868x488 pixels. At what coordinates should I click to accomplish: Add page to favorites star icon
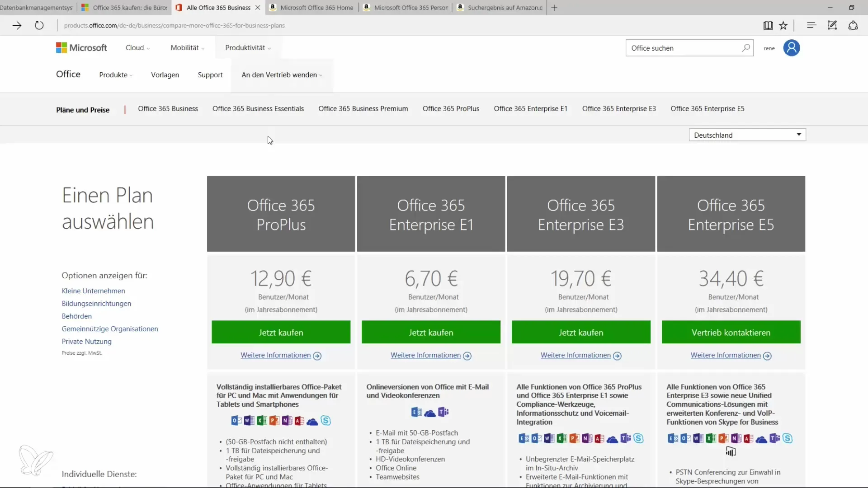pyautogui.click(x=783, y=25)
